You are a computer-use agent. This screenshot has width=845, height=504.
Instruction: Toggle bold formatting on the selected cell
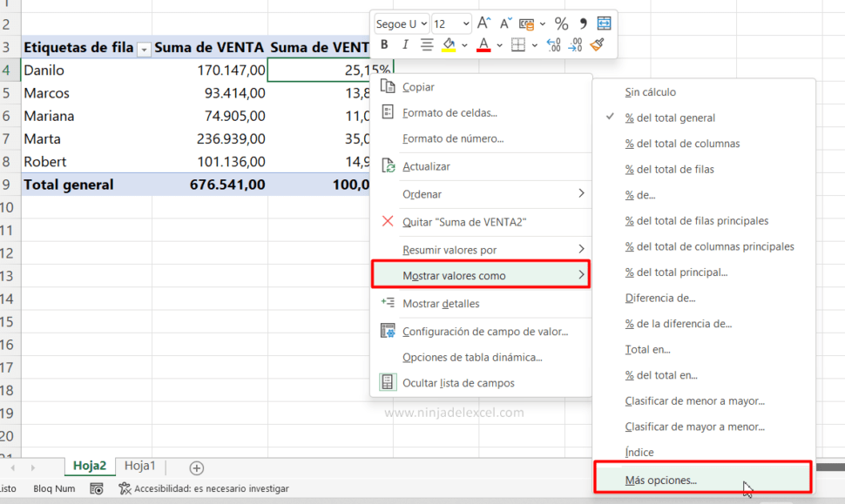[385, 44]
